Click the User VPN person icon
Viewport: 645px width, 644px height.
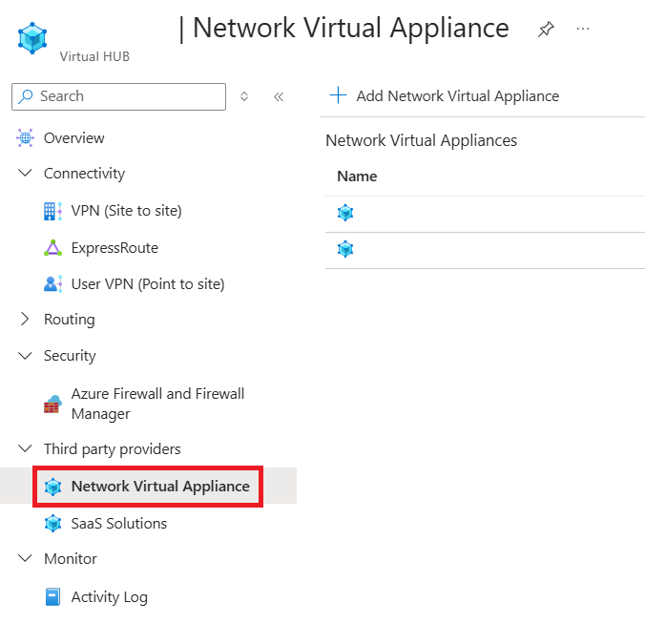click(x=52, y=283)
